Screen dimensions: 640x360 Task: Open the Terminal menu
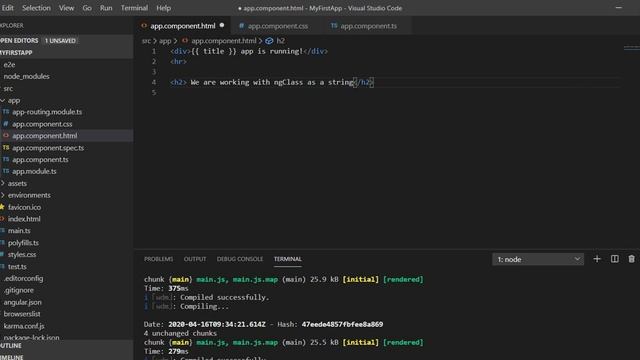pos(134,8)
